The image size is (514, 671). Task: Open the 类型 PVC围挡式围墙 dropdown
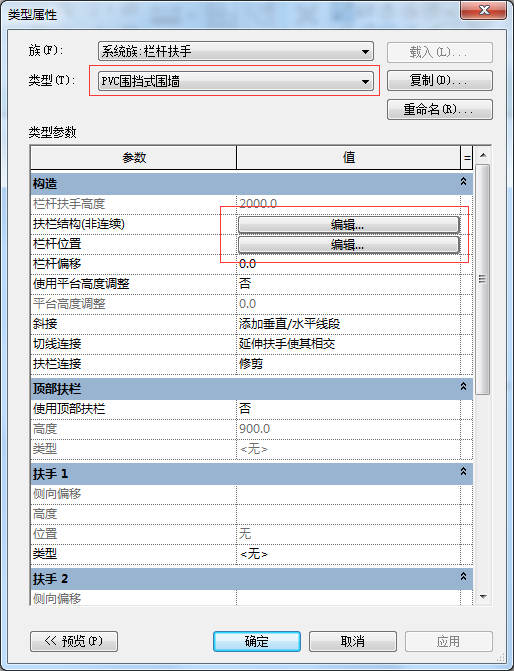[236, 80]
